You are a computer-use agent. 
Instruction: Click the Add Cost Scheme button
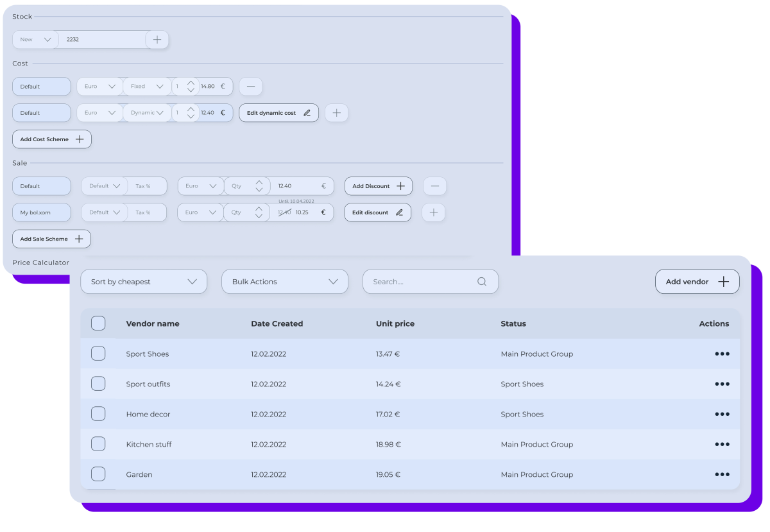coord(51,139)
